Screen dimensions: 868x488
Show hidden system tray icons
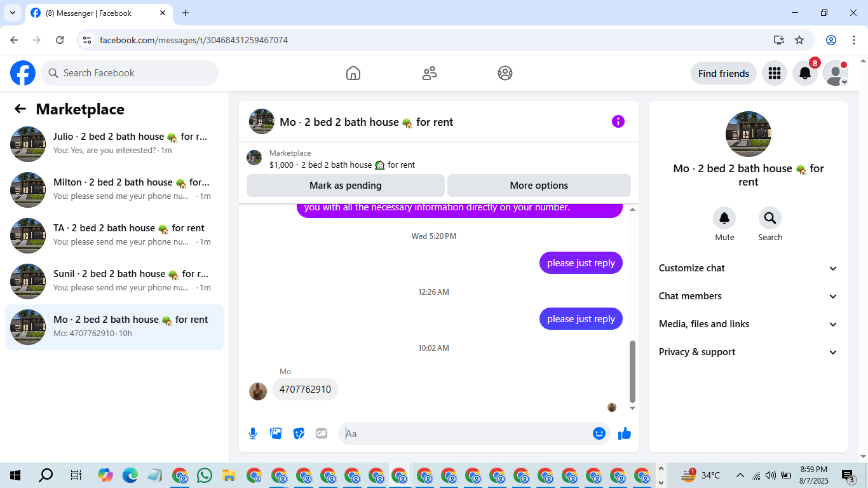(740, 475)
